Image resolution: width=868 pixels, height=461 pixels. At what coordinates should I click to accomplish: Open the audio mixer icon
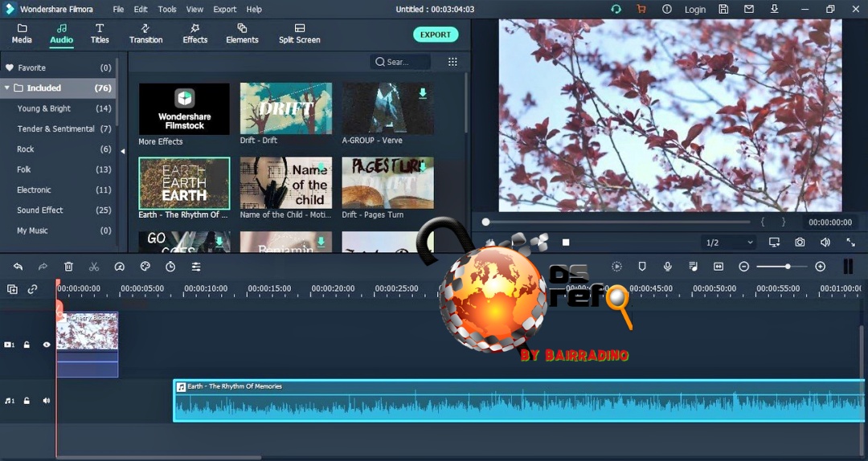[693, 267]
